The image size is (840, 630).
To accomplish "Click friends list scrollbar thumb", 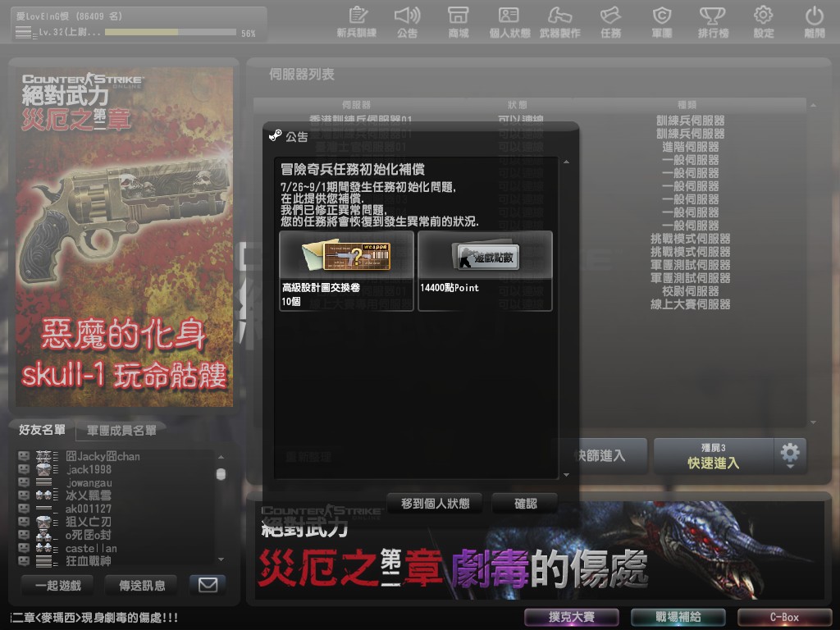I will pyautogui.click(x=221, y=474).
